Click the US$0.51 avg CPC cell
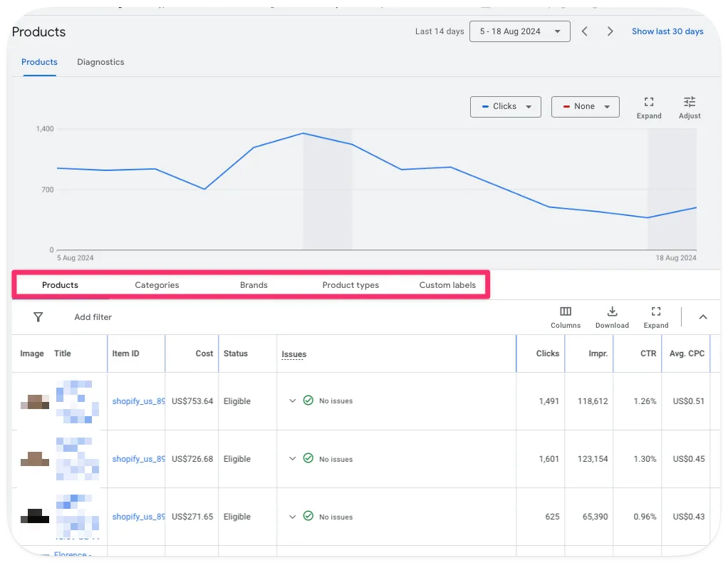 689,401
